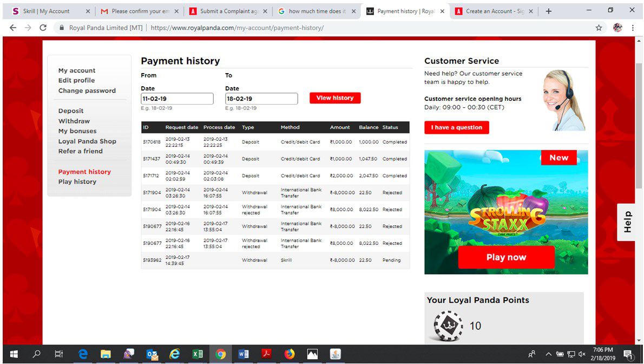
Task: Close the Skrill My Account tab
Action: point(88,11)
